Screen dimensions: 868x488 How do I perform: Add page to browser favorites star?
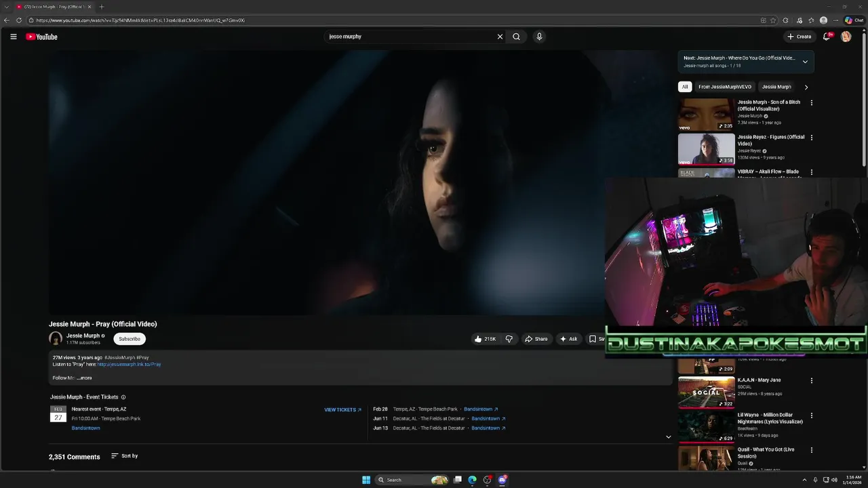(773, 20)
